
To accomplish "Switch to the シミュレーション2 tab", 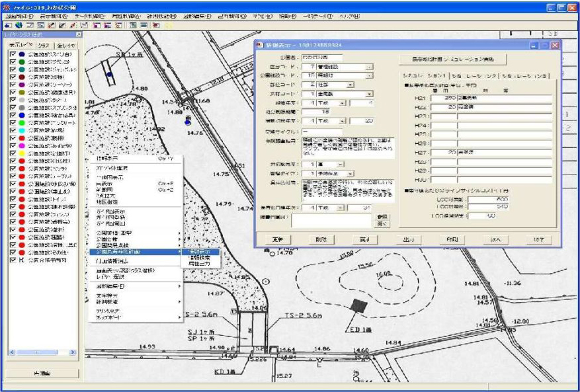I will [476, 76].
